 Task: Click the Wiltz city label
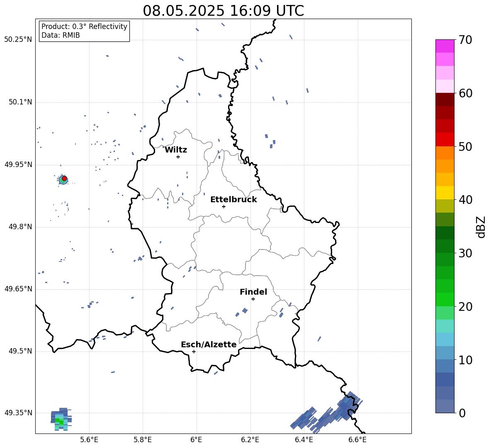click(176, 150)
